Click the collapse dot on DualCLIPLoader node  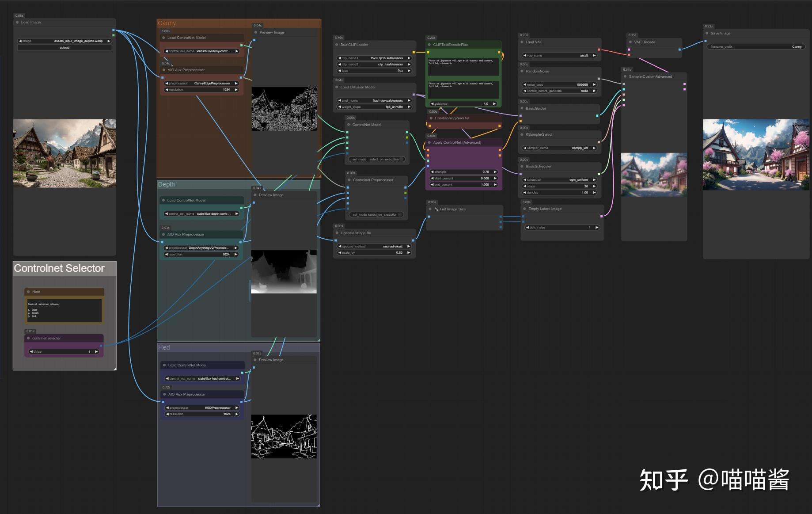[337, 44]
